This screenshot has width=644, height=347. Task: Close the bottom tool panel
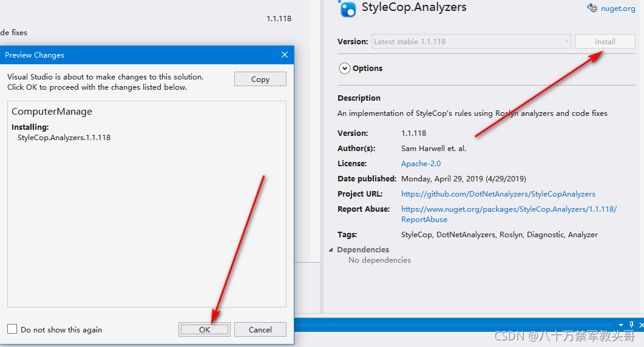(641, 325)
